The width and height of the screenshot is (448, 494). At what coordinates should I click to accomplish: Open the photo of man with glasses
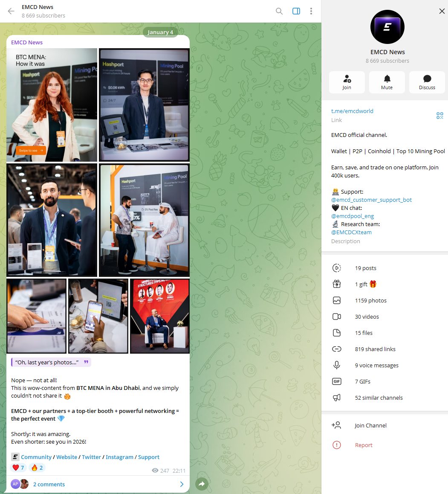(x=144, y=105)
